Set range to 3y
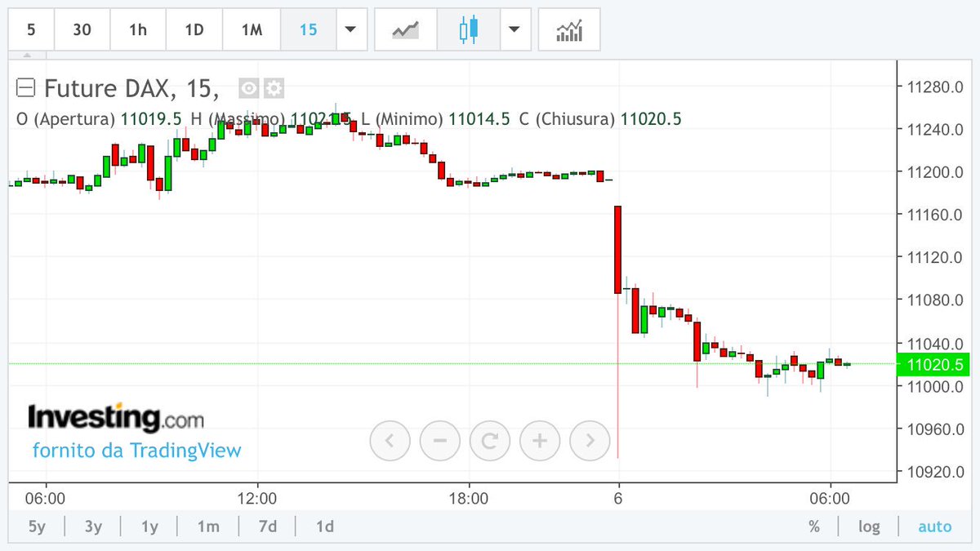The image size is (980, 551). (x=93, y=527)
